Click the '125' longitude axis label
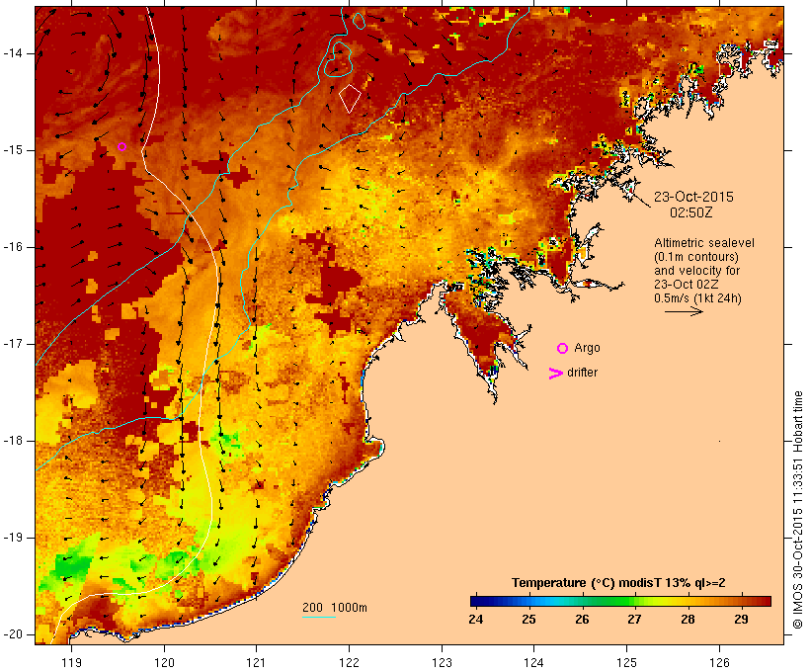Image resolution: width=810 pixels, height=672 pixels. 626,663
